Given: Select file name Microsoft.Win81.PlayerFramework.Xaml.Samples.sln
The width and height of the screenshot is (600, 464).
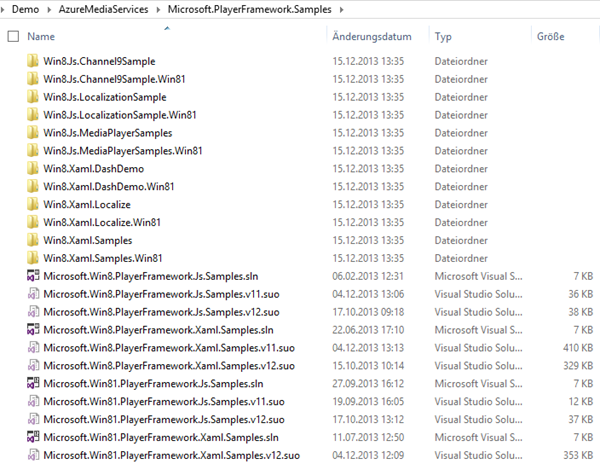Looking at the screenshot, I should pos(161,437).
